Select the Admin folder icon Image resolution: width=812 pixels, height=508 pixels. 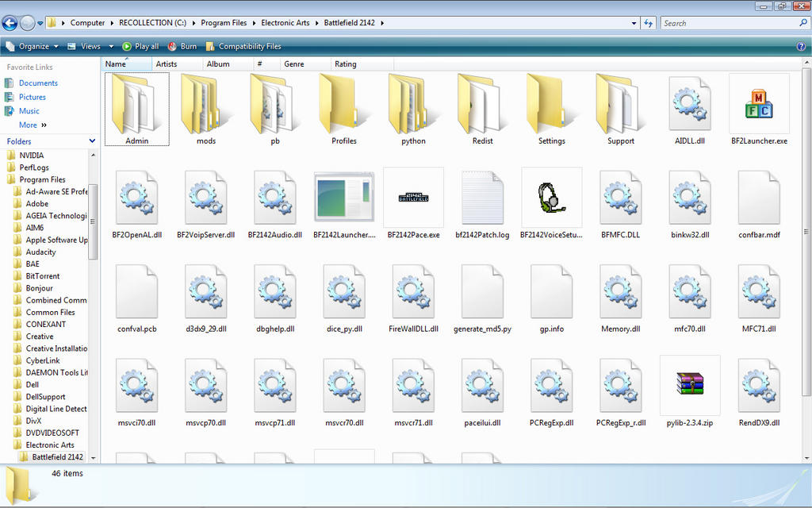(x=136, y=104)
